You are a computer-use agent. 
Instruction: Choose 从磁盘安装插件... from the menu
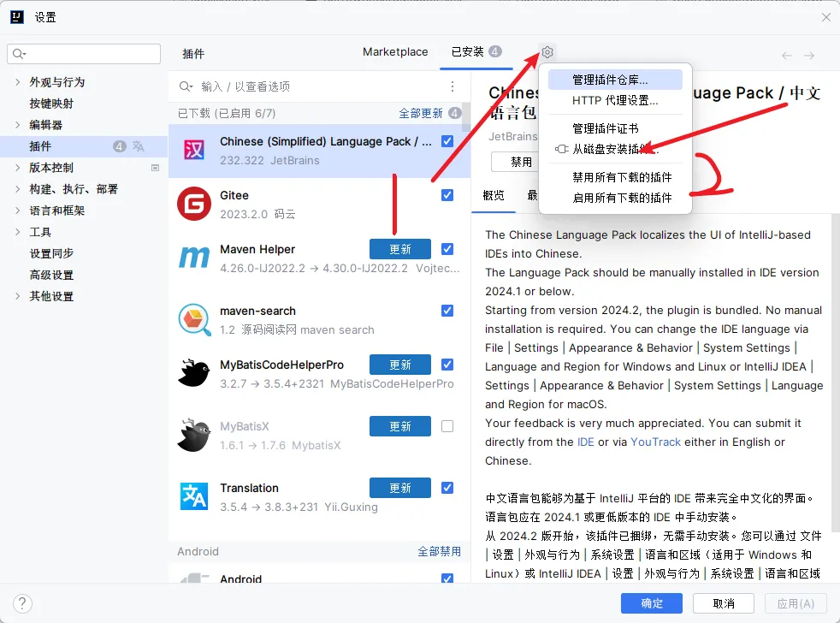[x=615, y=150]
